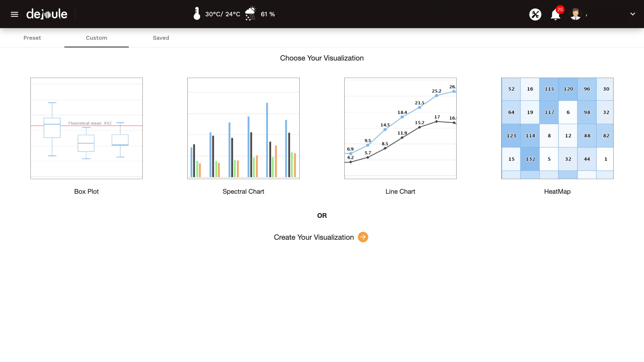Switch to the Preset tab
The width and height of the screenshot is (644, 362).
click(32, 38)
